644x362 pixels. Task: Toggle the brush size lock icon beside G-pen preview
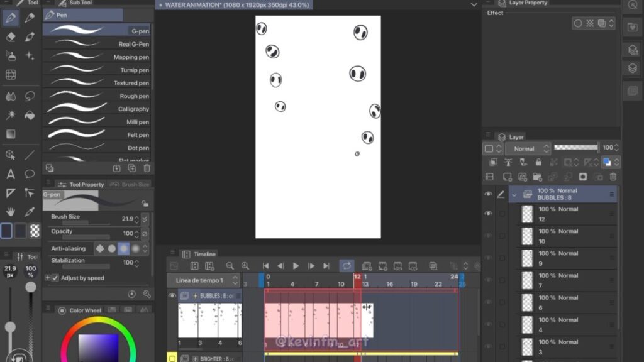click(x=145, y=204)
